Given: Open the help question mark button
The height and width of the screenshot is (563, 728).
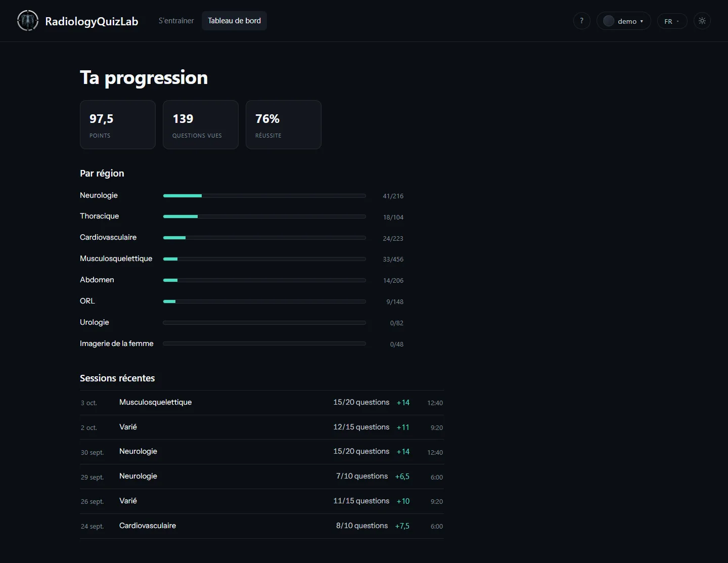Looking at the screenshot, I should [582, 21].
